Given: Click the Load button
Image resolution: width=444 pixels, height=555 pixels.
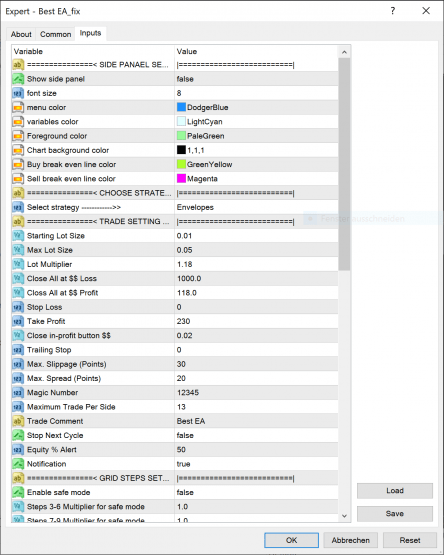Looking at the screenshot, I should 395,491.
